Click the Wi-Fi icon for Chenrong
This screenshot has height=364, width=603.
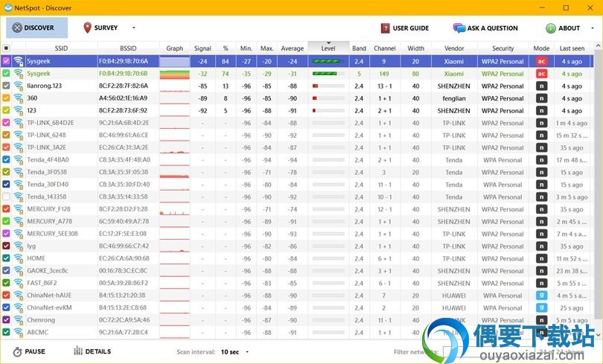18,320
